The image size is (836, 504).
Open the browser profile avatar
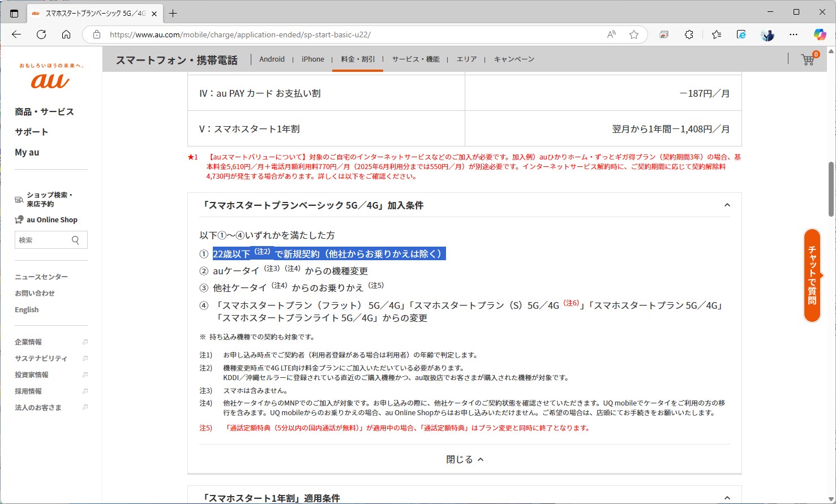coord(767,35)
